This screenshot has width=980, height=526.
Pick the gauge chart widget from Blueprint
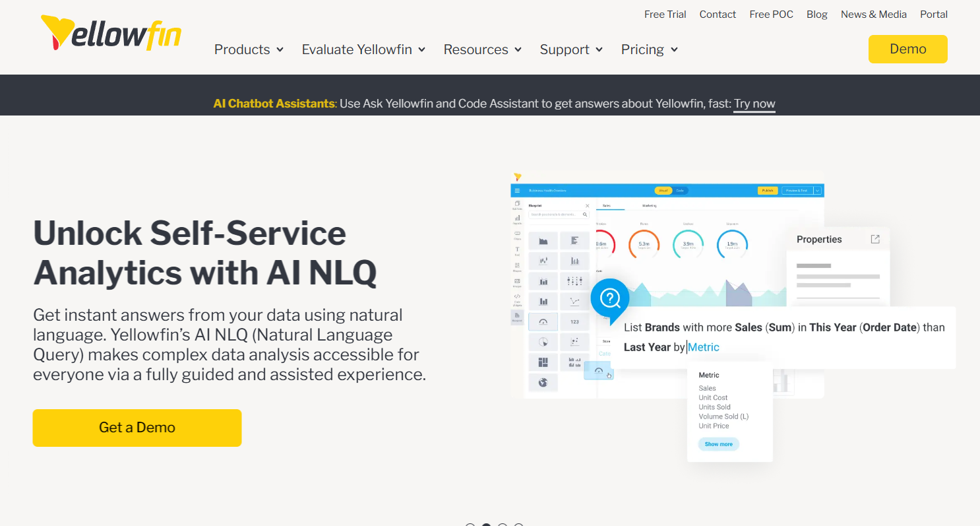(544, 323)
